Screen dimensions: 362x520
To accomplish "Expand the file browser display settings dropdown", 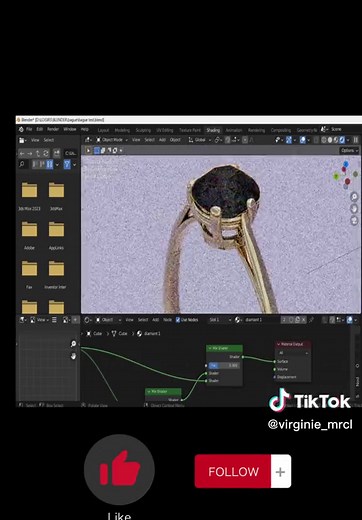I will (57, 164).
